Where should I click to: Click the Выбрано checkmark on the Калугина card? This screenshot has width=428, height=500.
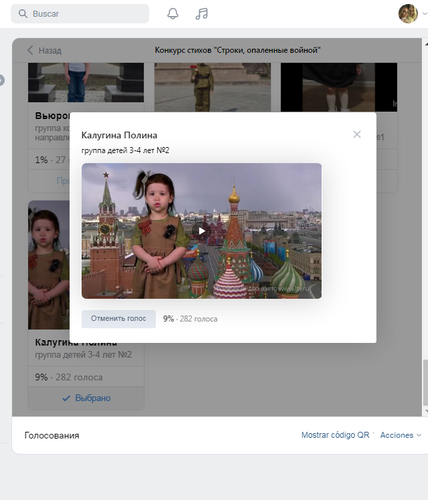pyautogui.click(x=86, y=398)
